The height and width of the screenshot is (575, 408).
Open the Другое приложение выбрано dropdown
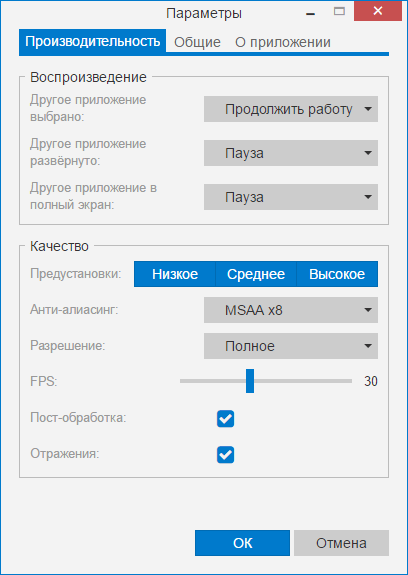[291, 109]
